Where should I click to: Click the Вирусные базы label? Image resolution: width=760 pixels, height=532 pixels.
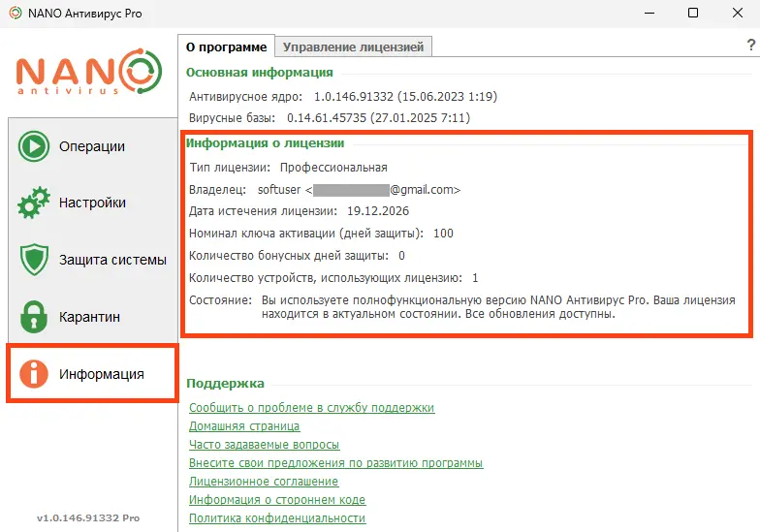pyautogui.click(x=233, y=118)
